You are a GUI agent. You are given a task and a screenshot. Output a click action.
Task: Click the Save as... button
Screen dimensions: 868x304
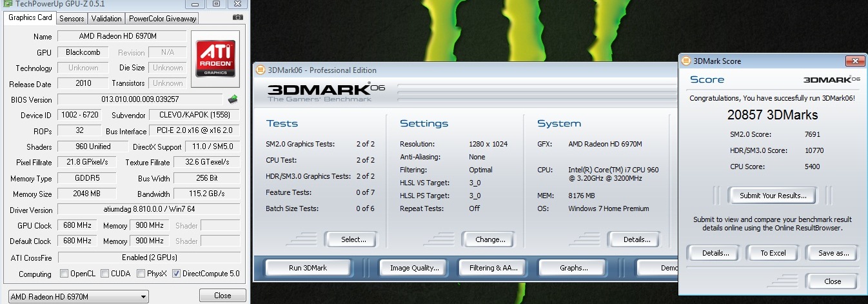[833, 253]
